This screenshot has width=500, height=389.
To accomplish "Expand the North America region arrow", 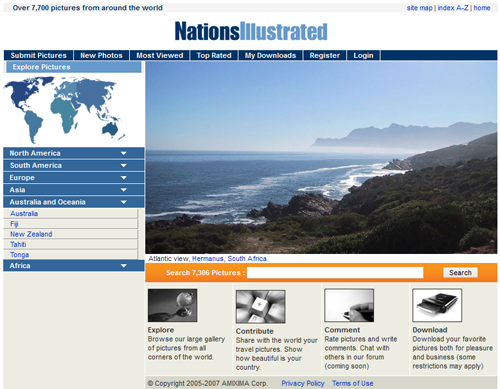I will pyautogui.click(x=124, y=153).
